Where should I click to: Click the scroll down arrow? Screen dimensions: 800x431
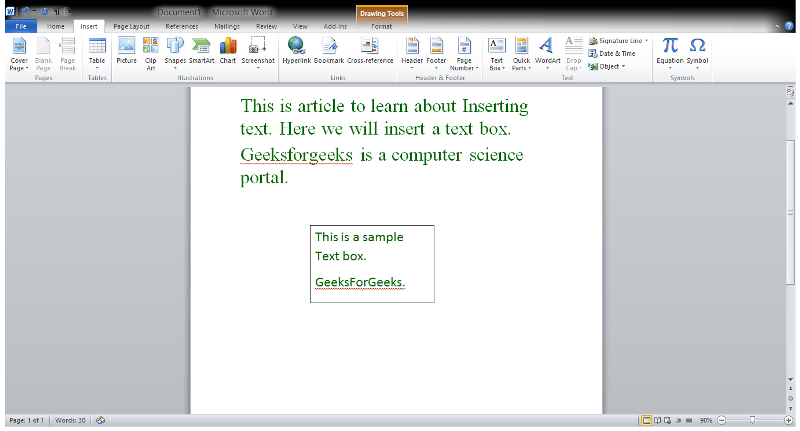[790, 379]
